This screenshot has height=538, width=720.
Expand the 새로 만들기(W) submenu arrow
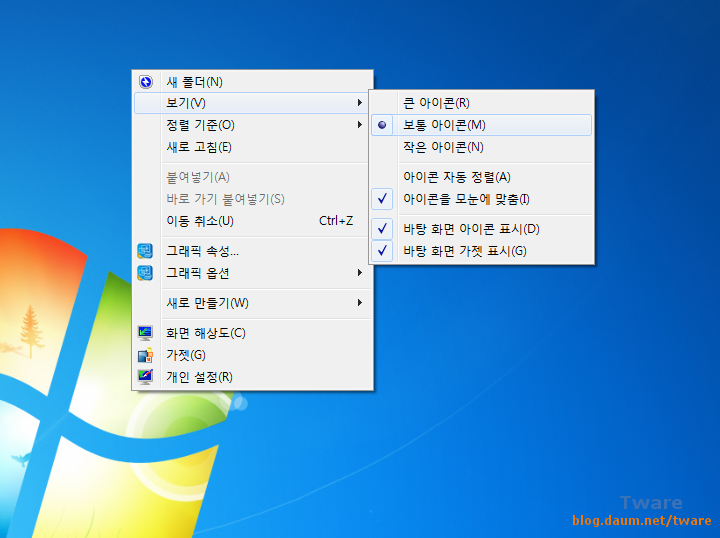point(360,303)
